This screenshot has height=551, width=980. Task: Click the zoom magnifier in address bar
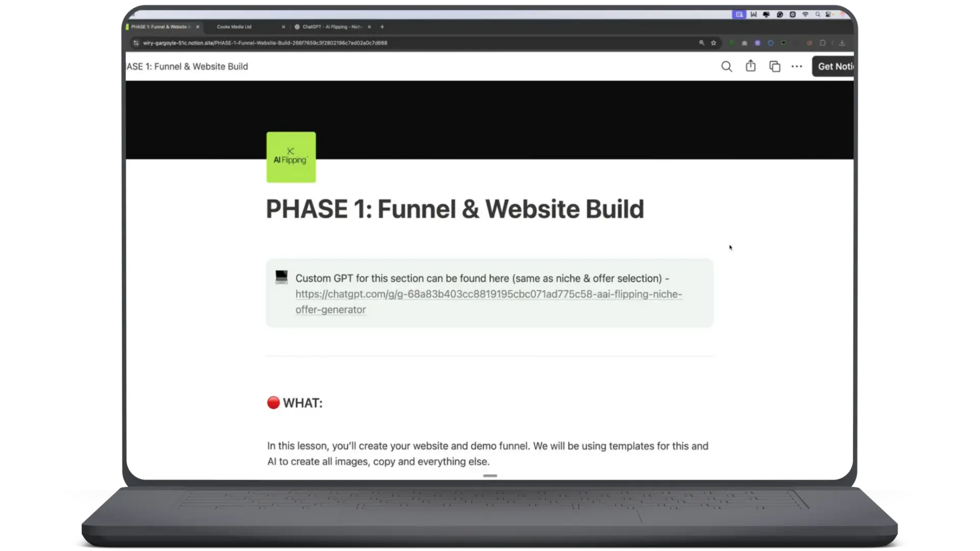[x=701, y=43]
